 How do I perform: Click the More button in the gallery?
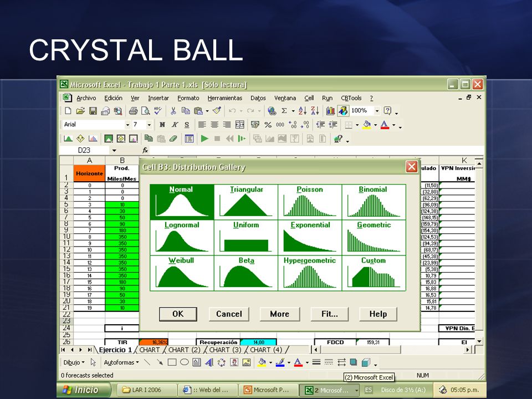pyautogui.click(x=279, y=314)
